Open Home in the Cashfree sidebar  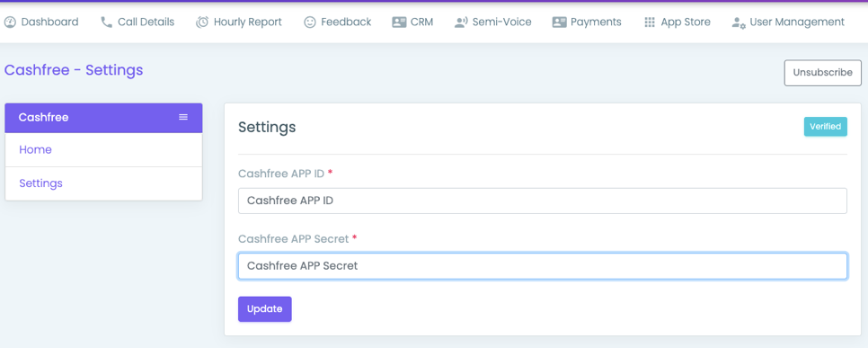click(103, 149)
